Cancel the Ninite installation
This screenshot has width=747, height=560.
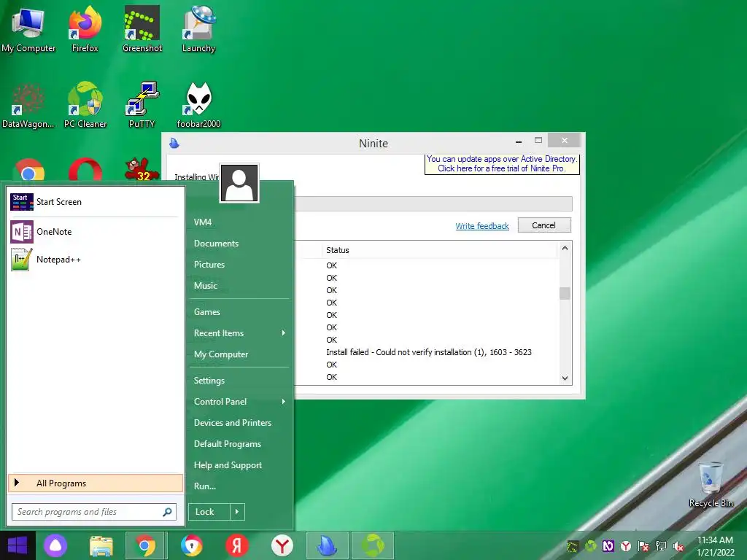coord(544,225)
